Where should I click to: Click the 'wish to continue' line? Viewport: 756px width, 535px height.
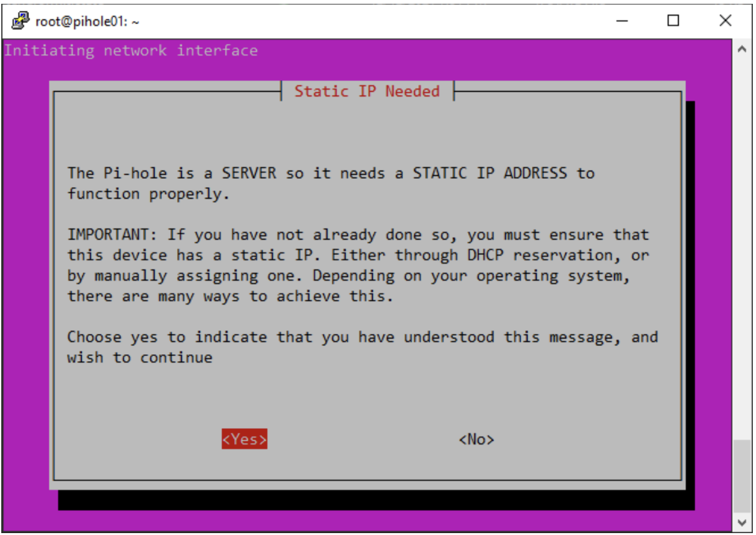(140, 358)
